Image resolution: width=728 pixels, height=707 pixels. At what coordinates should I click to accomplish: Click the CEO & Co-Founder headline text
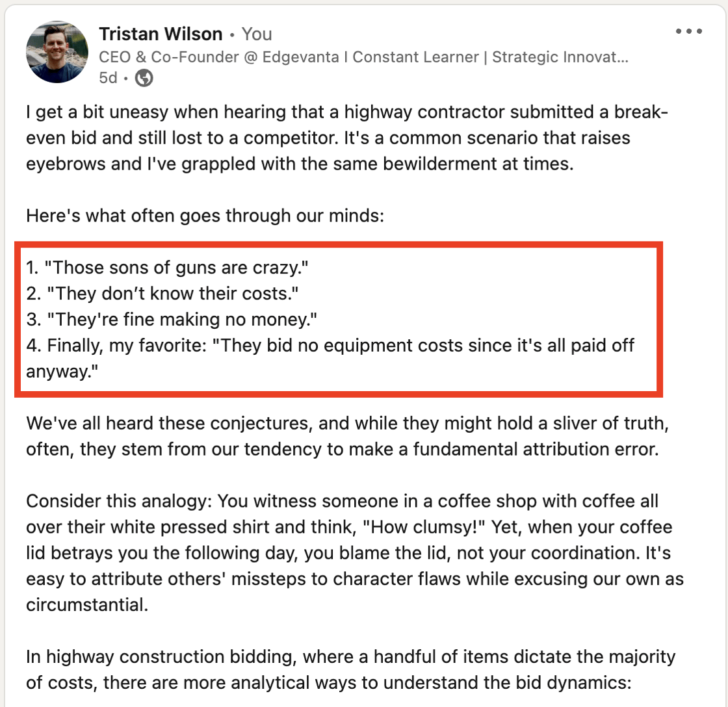click(x=363, y=57)
